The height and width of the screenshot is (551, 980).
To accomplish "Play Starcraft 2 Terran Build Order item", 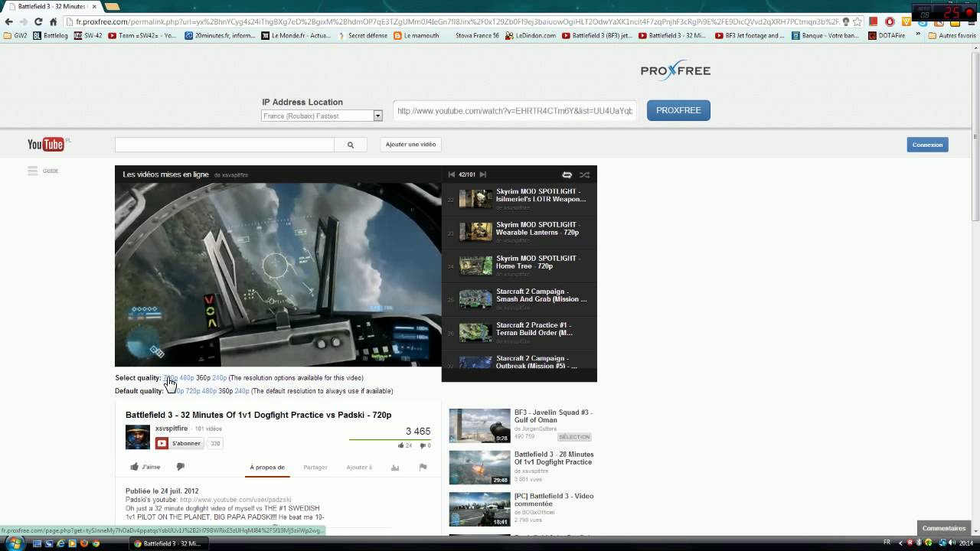I will click(521, 331).
